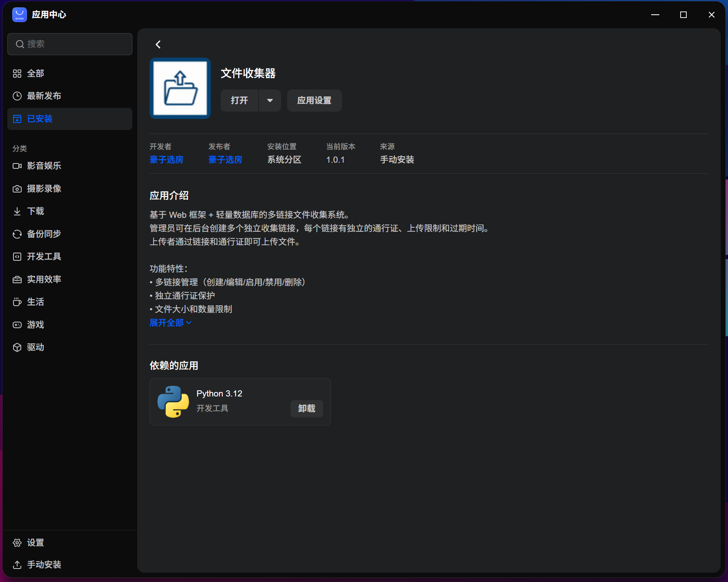Click the search magnifier icon
This screenshot has width=728, height=582.
(x=20, y=44)
